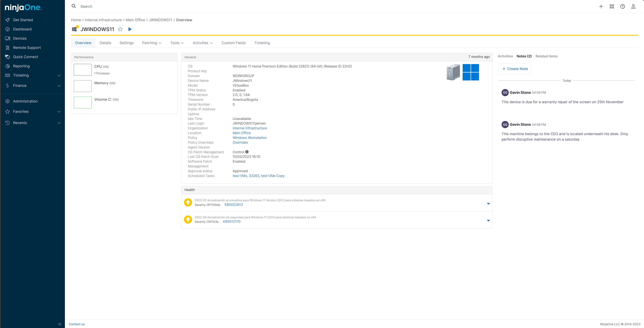Click the Volume C: usage graph
The image size is (644, 328).
point(83,102)
